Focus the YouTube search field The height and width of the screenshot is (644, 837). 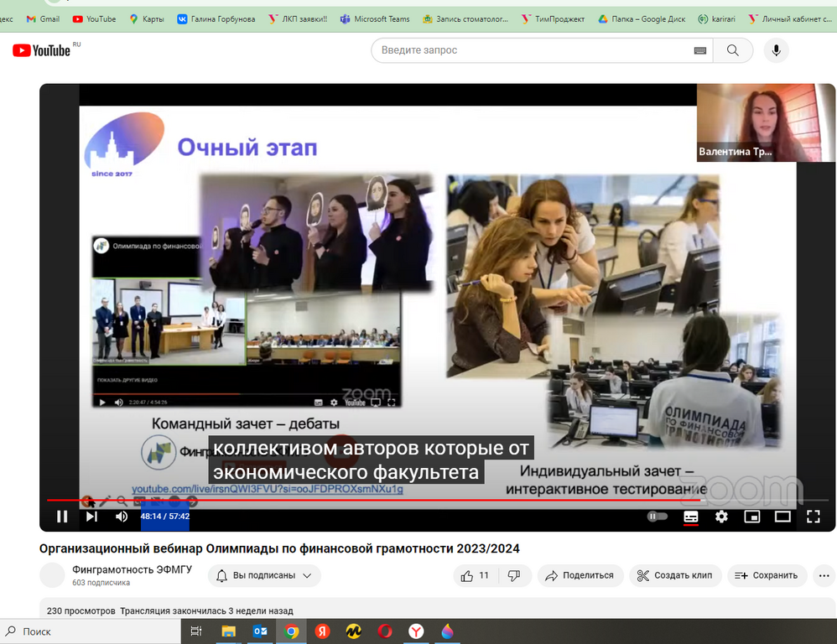(x=533, y=50)
